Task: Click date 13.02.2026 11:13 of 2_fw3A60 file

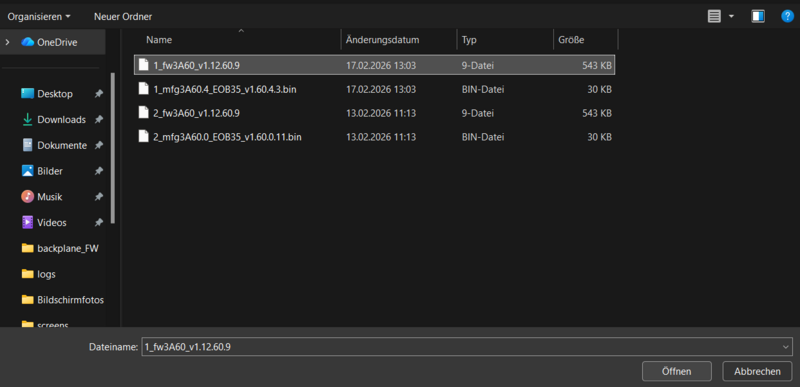Action: pos(381,113)
